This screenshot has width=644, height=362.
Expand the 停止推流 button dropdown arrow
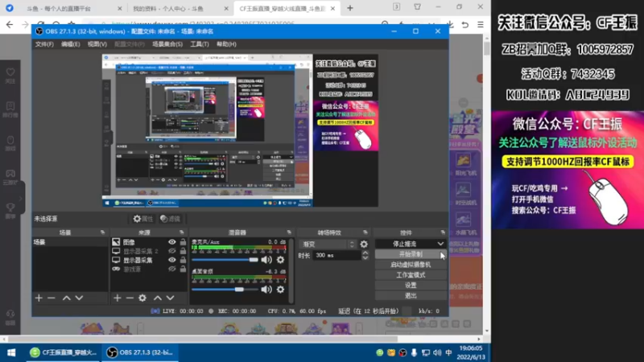click(440, 244)
